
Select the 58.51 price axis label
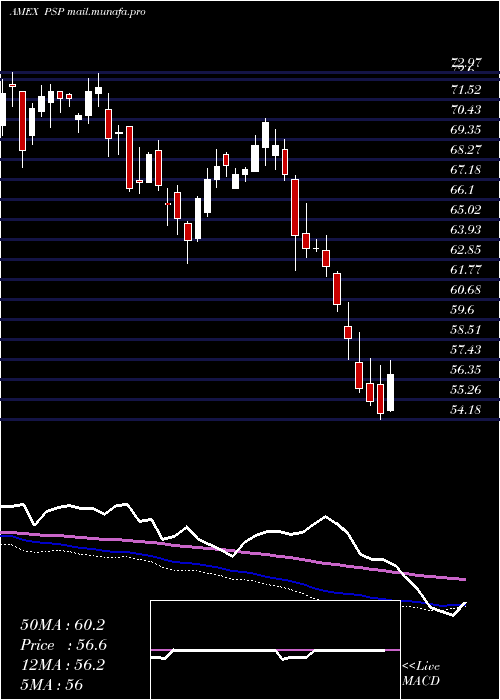click(466, 330)
